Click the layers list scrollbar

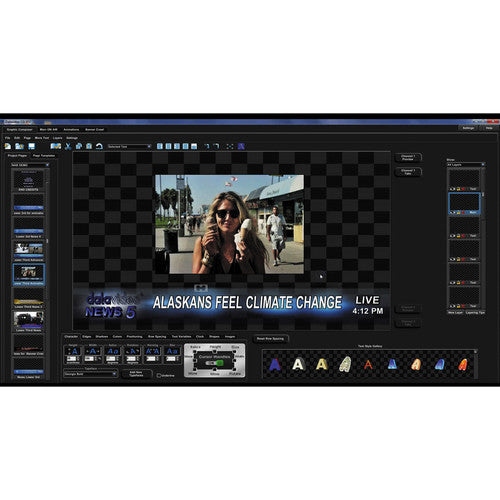483,238
